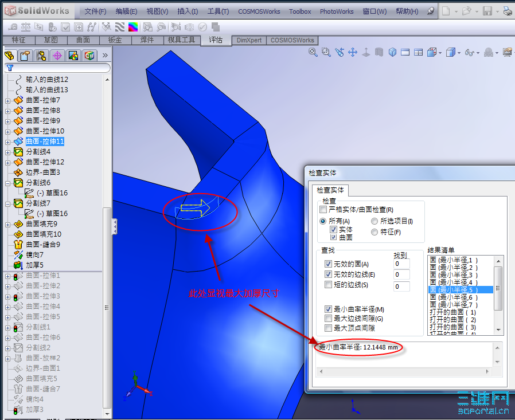This screenshot has width=515, height=420.
Task: Select the 特征(F) radio button
Action: pyautogui.click(x=374, y=232)
